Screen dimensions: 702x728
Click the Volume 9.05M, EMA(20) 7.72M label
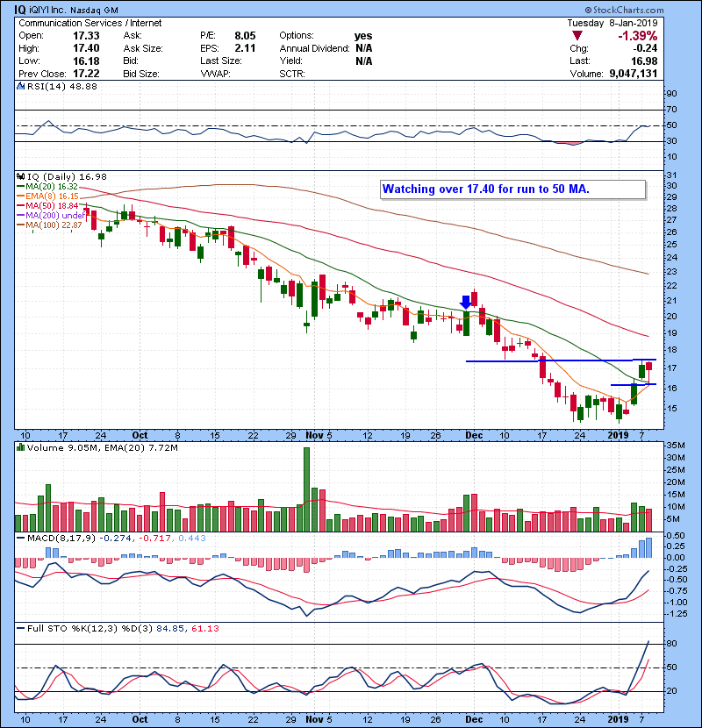click(102, 448)
